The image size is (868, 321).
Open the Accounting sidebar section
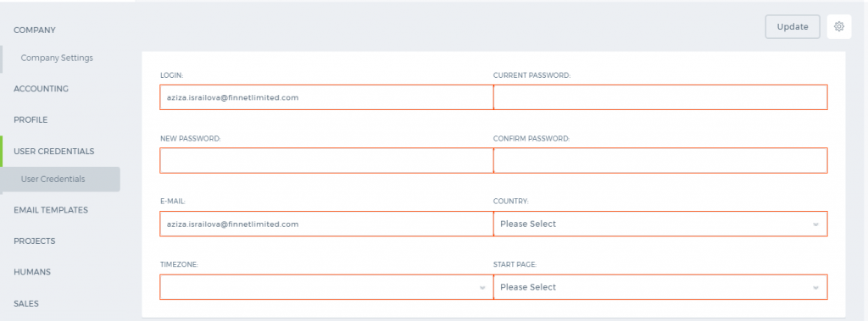(41, 89)
